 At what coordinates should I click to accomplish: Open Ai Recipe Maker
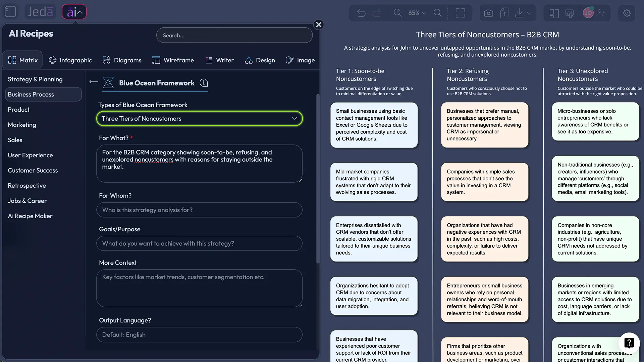(x=30, y=216)
